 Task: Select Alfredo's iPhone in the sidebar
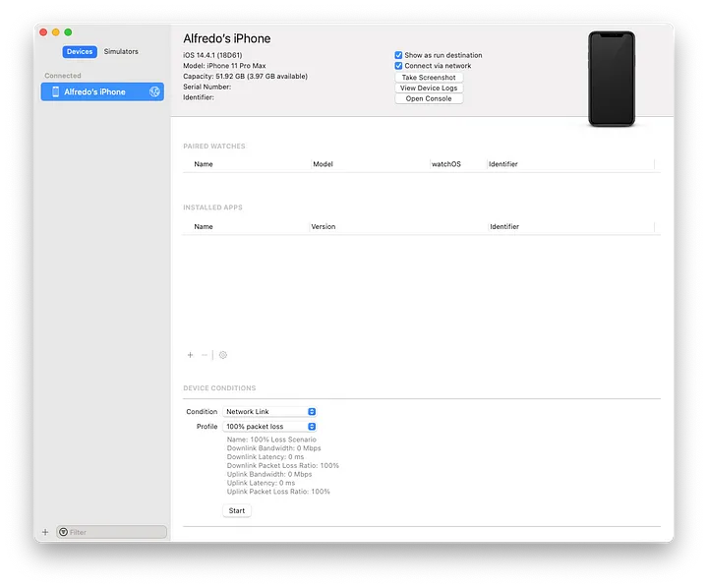(102, 91)
